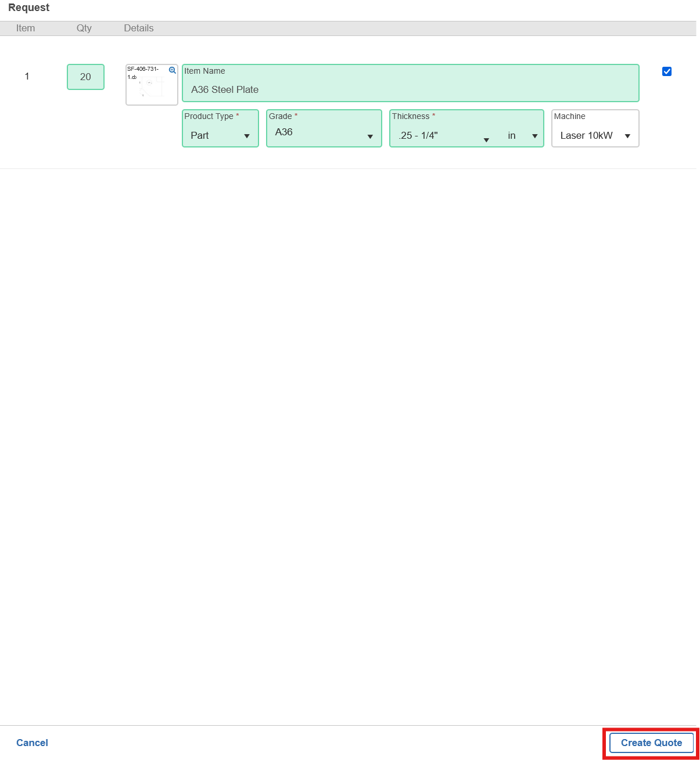This screenshot has width=700, height=760.
Task: Click the Item Name label text
Action: (204, 71)
